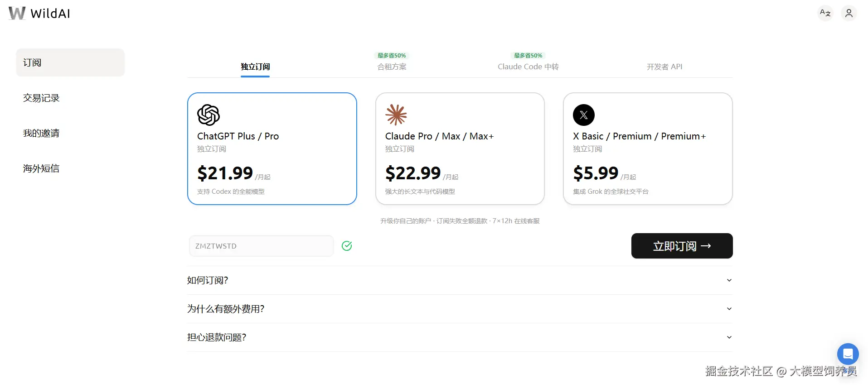This screenshot has height=388, width=868.
Task: Expand the 如何订阅? question
Action: pyautogui.click(x=460, y=280)
